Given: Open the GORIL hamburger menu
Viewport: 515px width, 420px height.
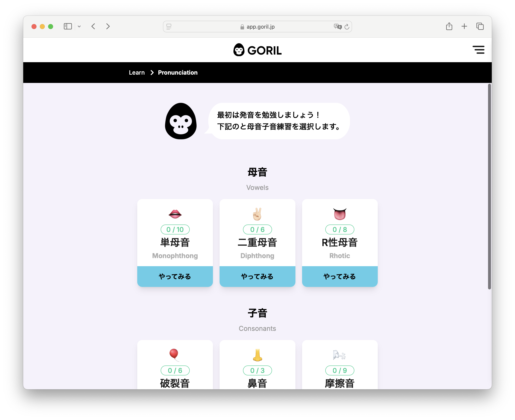Looking at the screenshot, I should coord(478,50).
